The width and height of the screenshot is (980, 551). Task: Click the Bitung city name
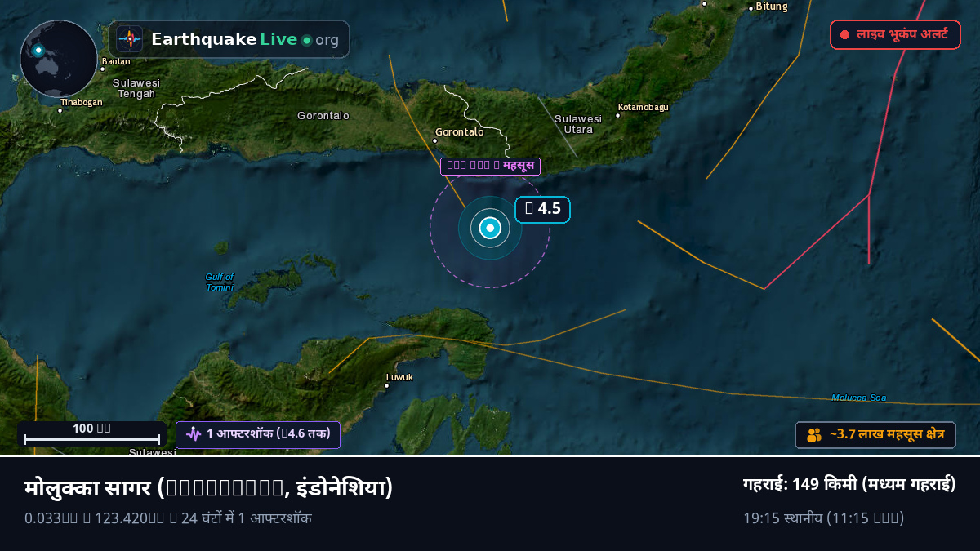[772, 7]
